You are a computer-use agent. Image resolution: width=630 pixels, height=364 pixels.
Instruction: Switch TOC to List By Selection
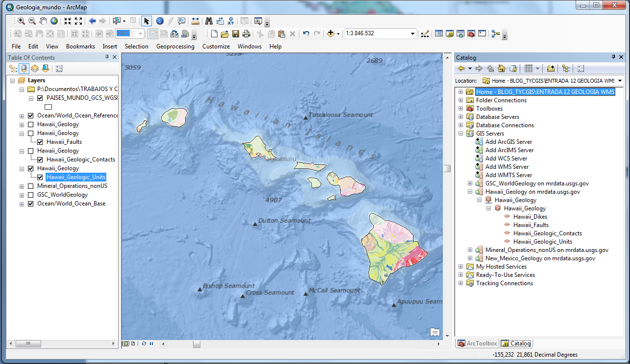(x=46, y=68)
